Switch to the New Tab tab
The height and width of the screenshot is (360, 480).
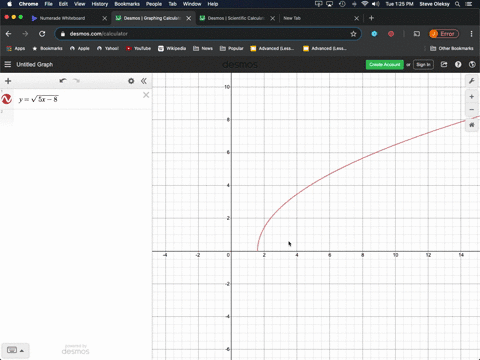tap(292, 18)
